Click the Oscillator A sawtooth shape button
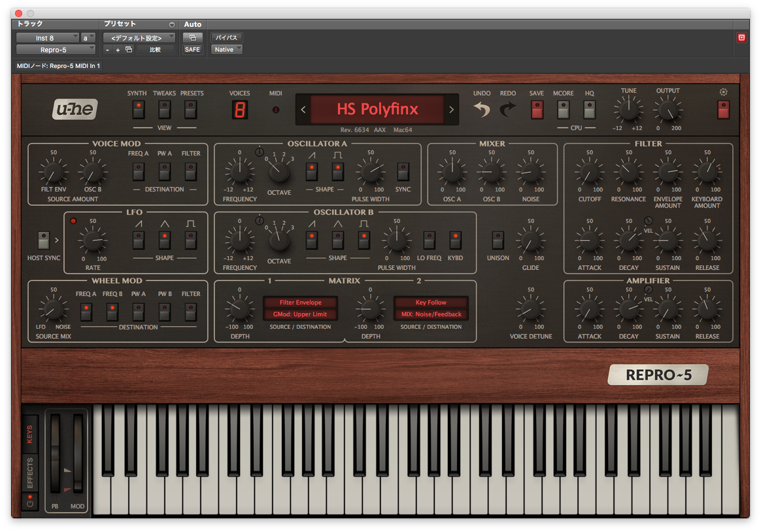 click(312, 172)
